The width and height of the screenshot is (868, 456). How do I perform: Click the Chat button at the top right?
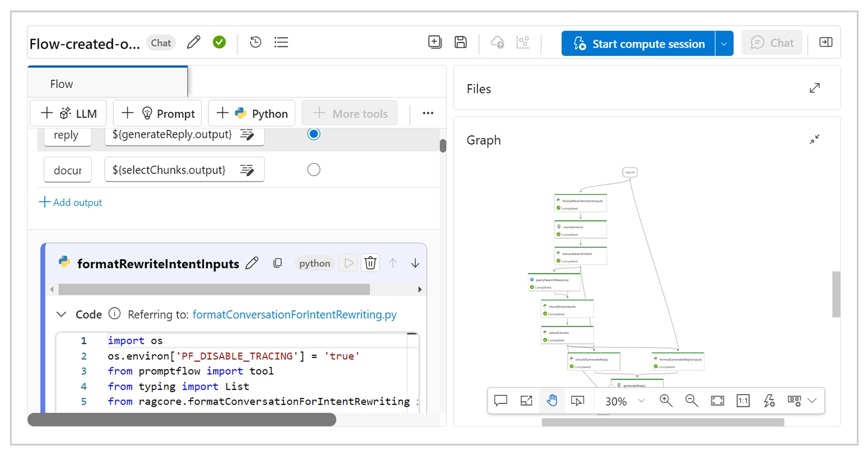click(772, 43)
